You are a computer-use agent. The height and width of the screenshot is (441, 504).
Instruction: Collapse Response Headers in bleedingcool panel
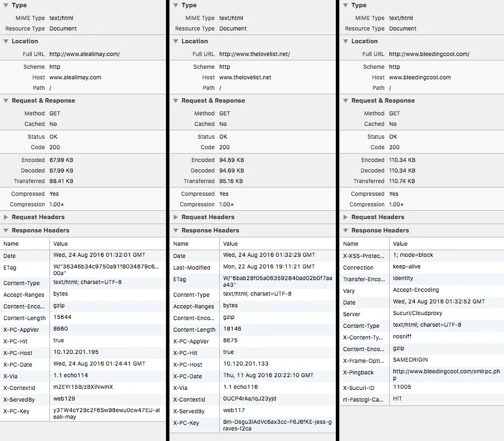346,230
